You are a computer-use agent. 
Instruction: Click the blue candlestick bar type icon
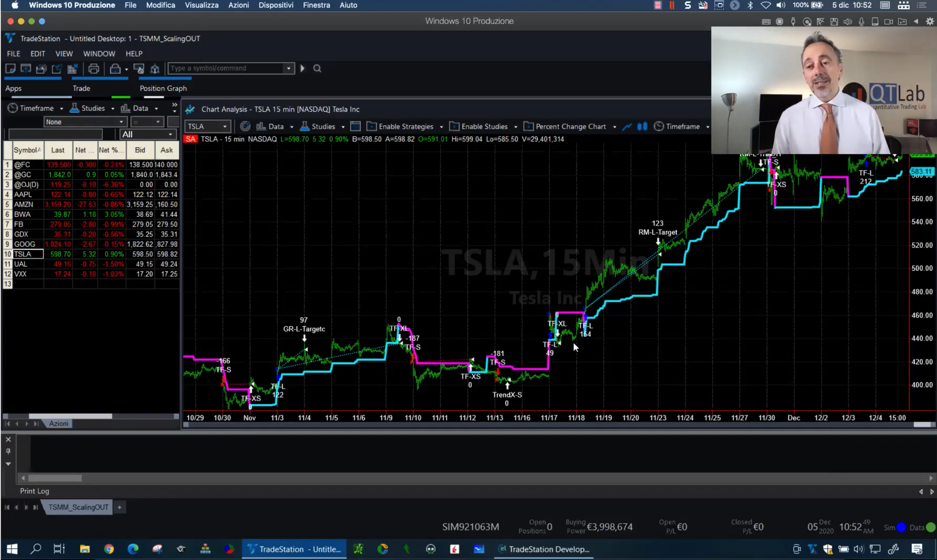[x=642, y=126]
